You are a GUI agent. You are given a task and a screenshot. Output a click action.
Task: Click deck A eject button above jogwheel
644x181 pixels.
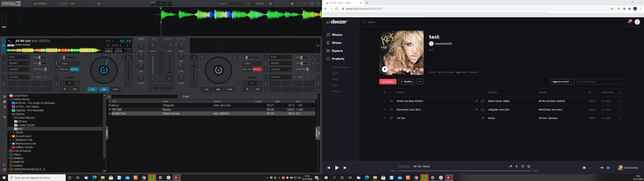[86, 57]
